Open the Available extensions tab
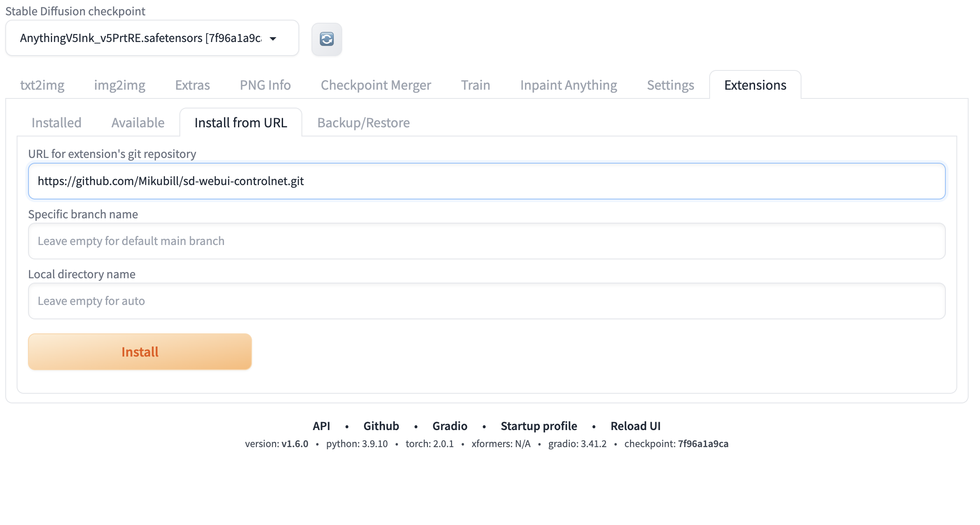Screen dimensions: 980x525 138,122
